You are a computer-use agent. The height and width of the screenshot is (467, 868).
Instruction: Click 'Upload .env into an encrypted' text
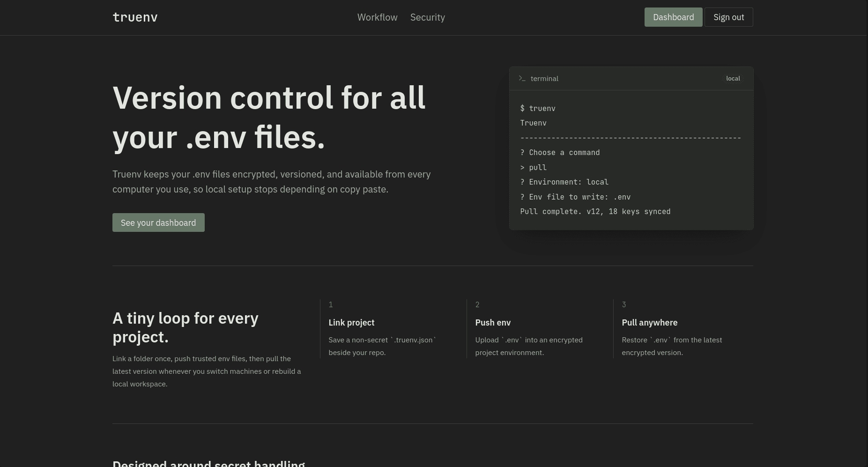coord(529,346)
